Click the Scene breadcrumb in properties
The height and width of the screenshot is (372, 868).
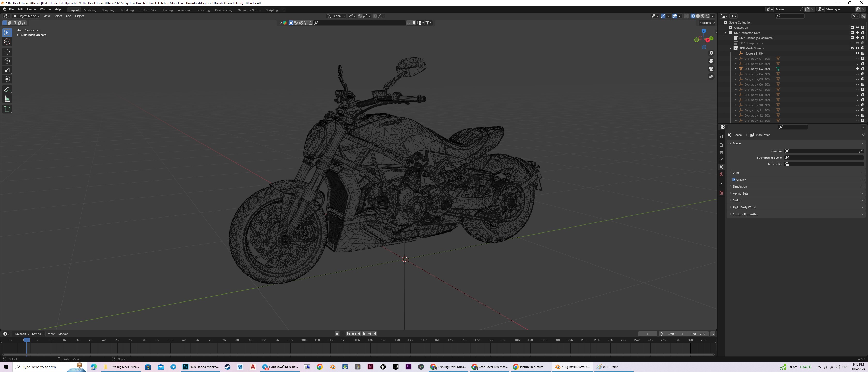735,135
